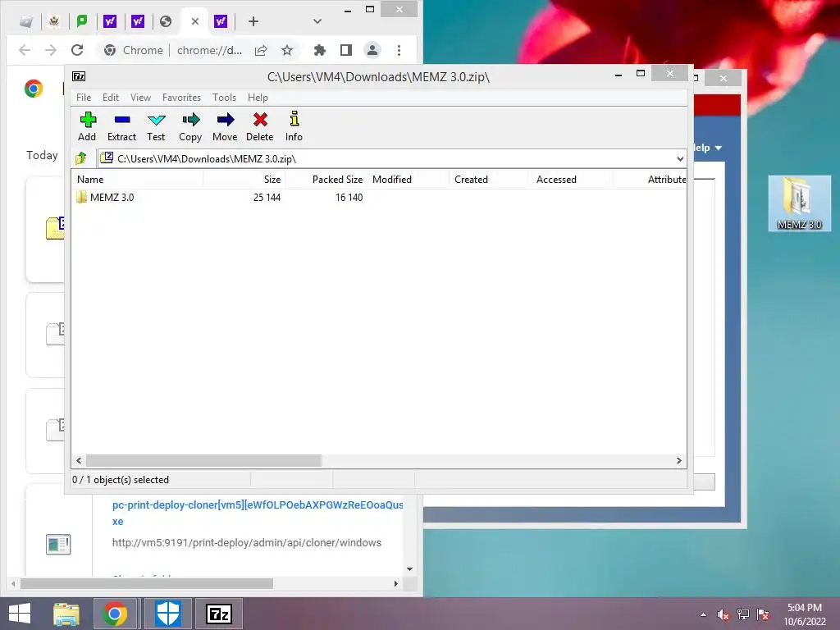Open Windows Defender shield on taskbar
840x630 pixels.
(x=167, y=614)
